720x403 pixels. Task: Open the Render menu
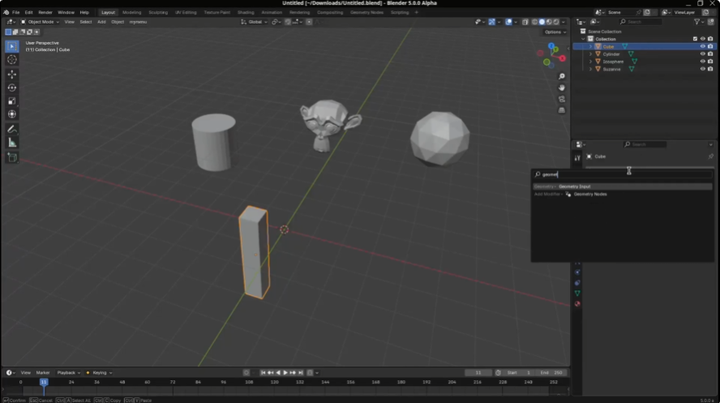click(45, 12)
